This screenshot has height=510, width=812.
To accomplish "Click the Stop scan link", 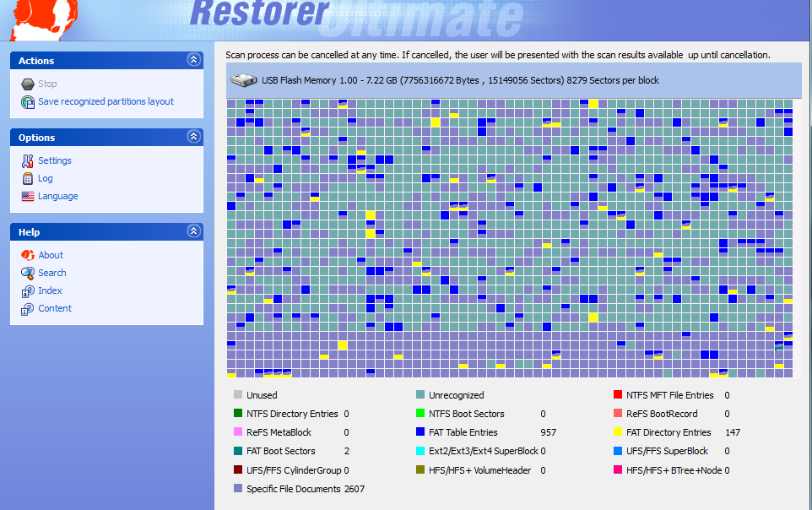I will point(47,84).
